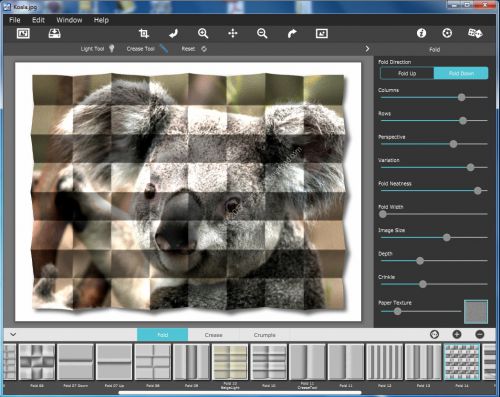This screenshot has height=397, width=500.
Task: Collapse the right panel with chevron arrow
Action: (367, 49)
